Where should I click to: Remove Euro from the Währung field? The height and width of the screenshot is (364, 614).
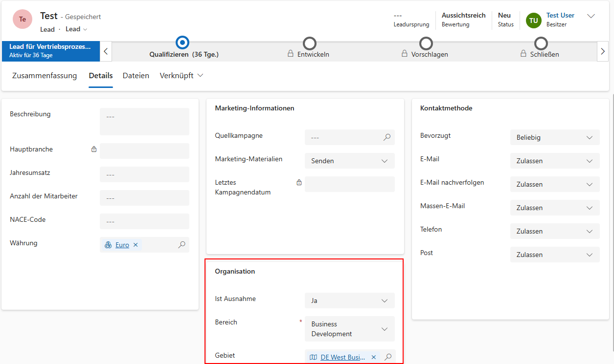136,245
